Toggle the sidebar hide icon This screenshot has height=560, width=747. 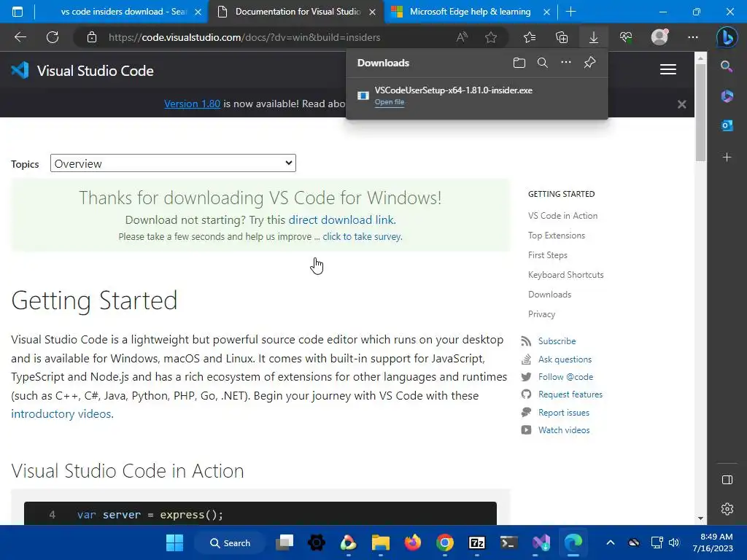(727, 480)
